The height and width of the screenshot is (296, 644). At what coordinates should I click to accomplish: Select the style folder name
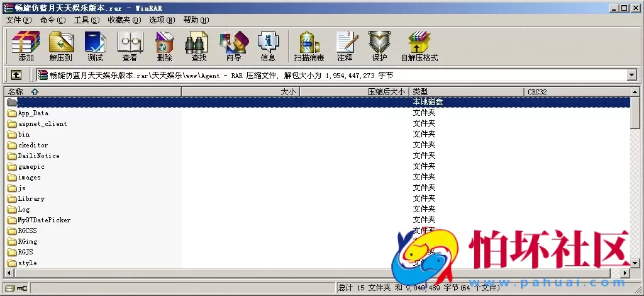coord(28,263)
